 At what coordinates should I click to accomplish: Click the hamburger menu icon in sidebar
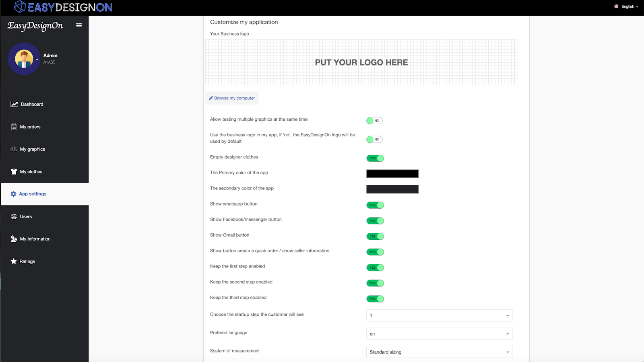[79, 25]
